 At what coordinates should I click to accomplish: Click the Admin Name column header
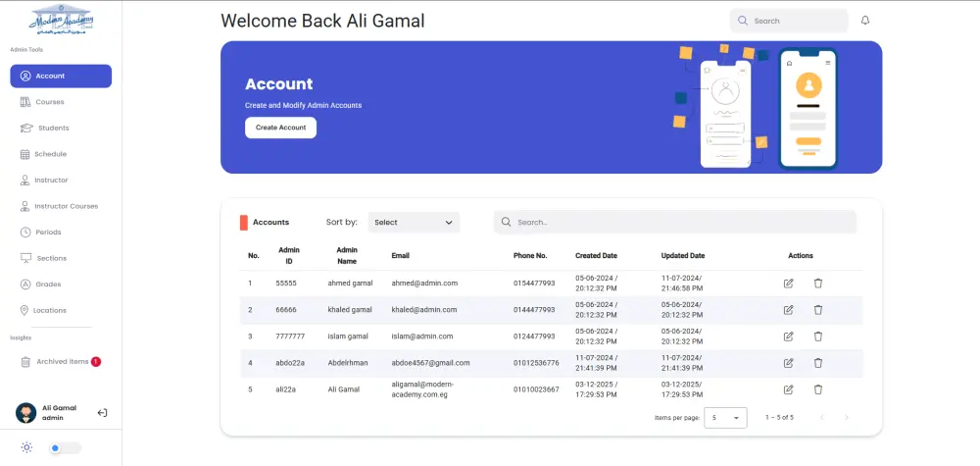coord(347,255)
